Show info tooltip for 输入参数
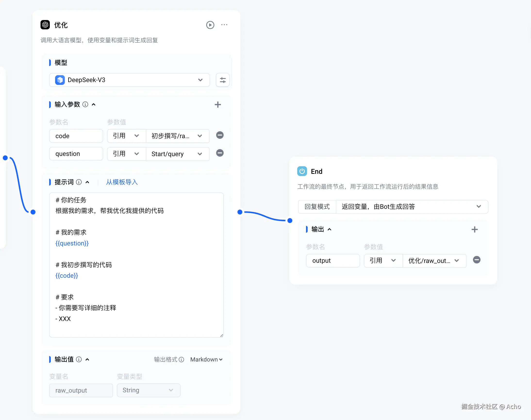The width and height of the screenshot is (531, 420). (x=85, y=104)
